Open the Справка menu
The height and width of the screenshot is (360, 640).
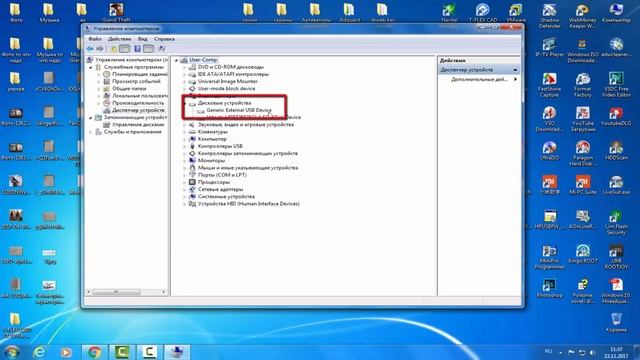tap(164, 39)
